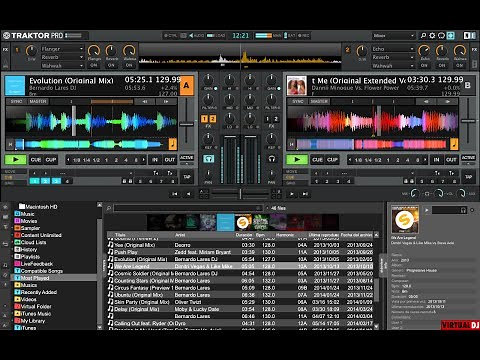Screen dimensions: 480x360
Task: Sort by the Bpm column header
Action: (260, 235)
